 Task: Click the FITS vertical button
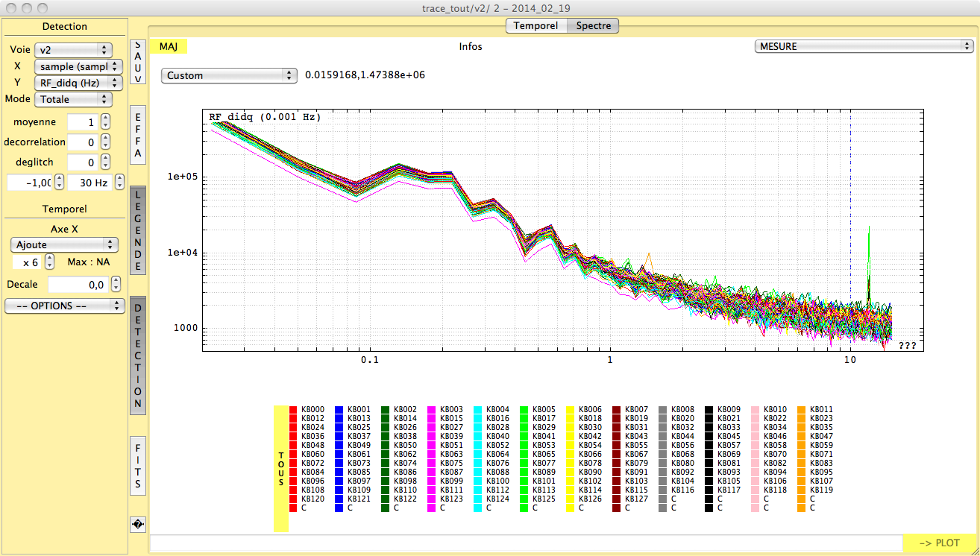click(x=138, y=467)
